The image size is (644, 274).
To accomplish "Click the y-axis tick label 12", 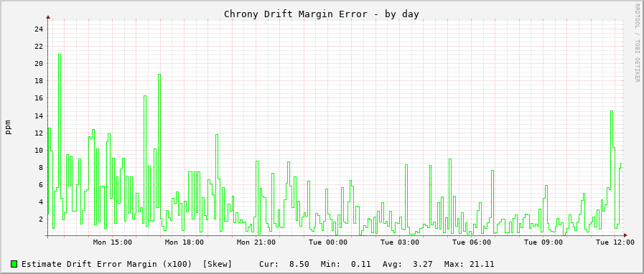I will pos(39,133).
